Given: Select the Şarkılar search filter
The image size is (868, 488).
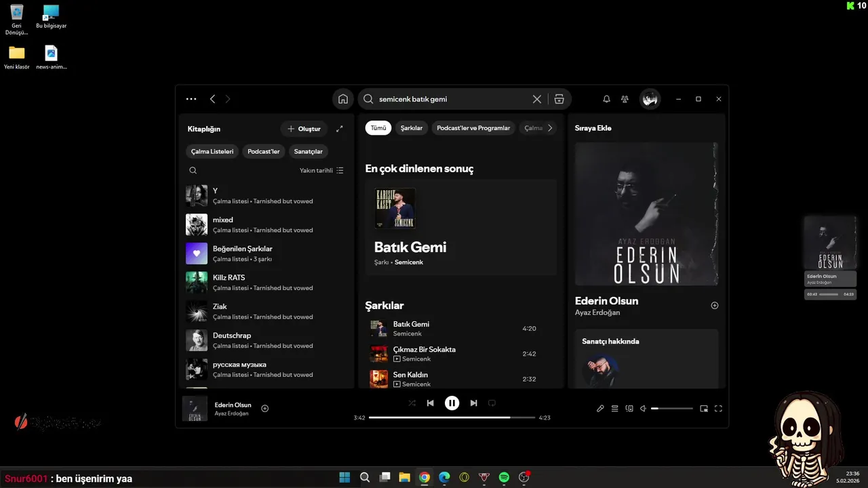Looking at the screenshot, I should tap(412, 127).
